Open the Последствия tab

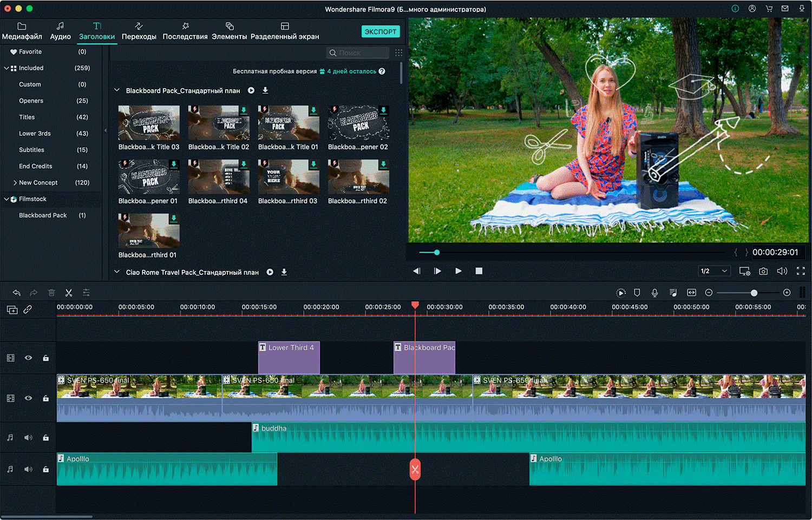pyautogui.click(x=185, y=31)
